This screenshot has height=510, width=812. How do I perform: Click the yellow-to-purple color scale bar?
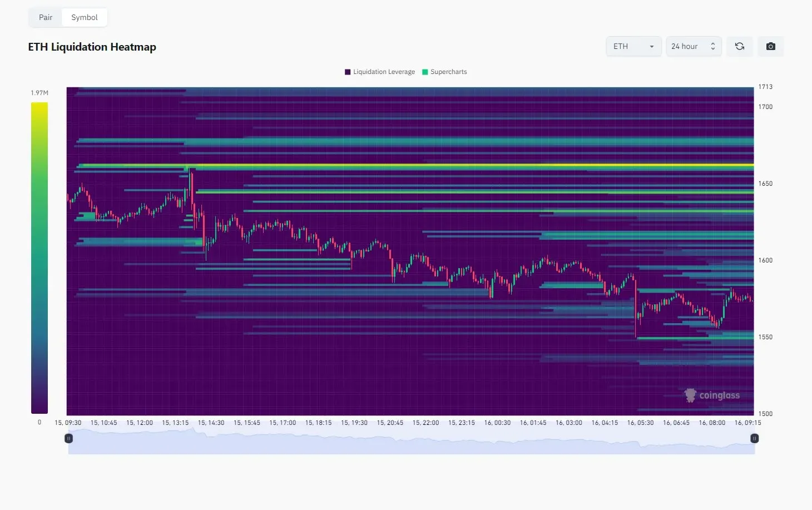point(39,258)
